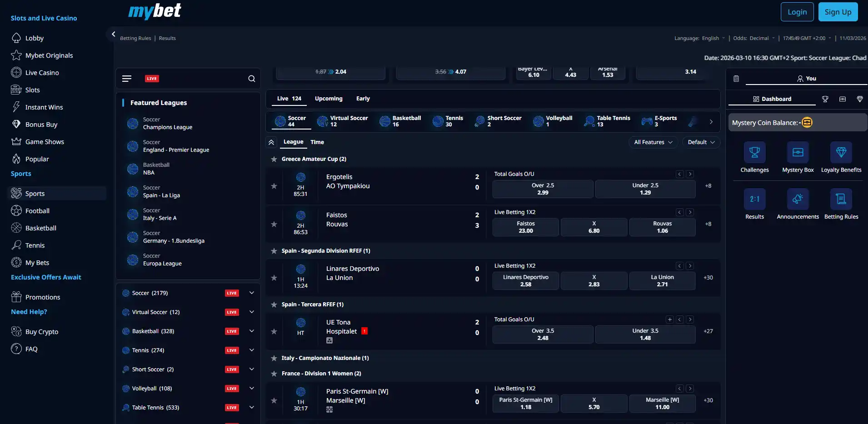This screenshot has height=424, width=868.
Task: Open the Loyalty Benefits diamond icon
Action: tap(841, 152)
